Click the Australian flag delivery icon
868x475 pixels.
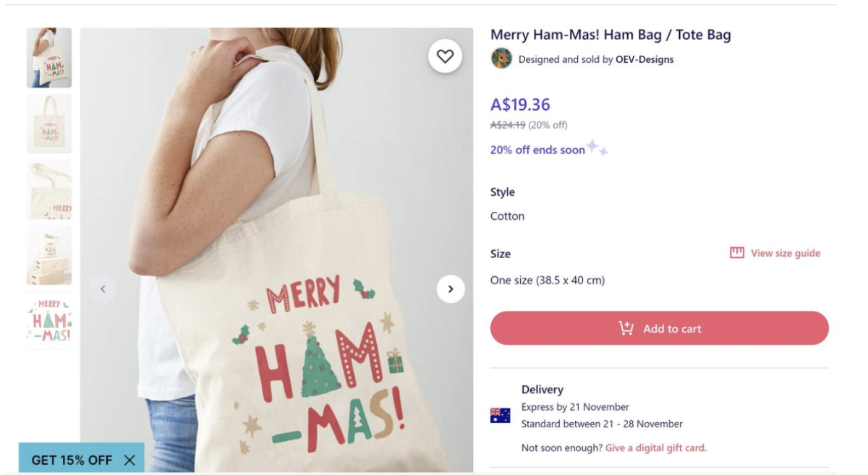[x=501, y=416]
